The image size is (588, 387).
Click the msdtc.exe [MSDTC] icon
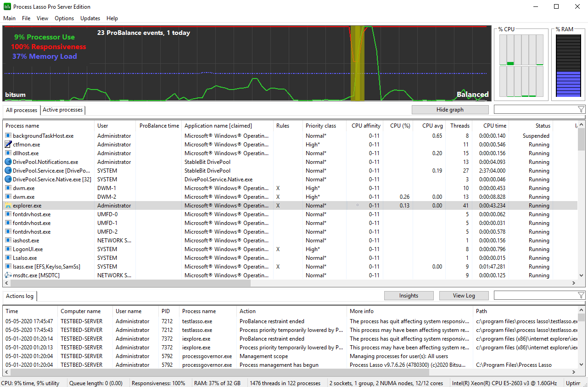pos(8,275)
